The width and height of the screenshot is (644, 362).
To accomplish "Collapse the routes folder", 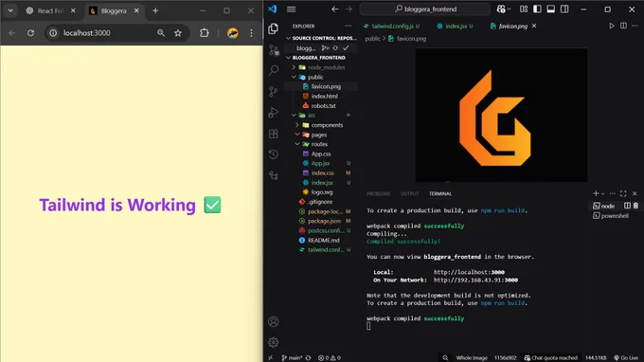I will pos(297,144).
